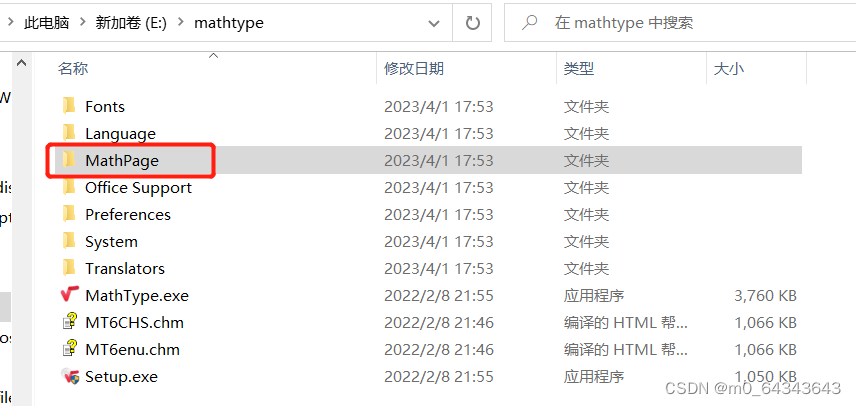Select the file name System
This screenshot has width=856, height=406.
[x=111, y=242]
